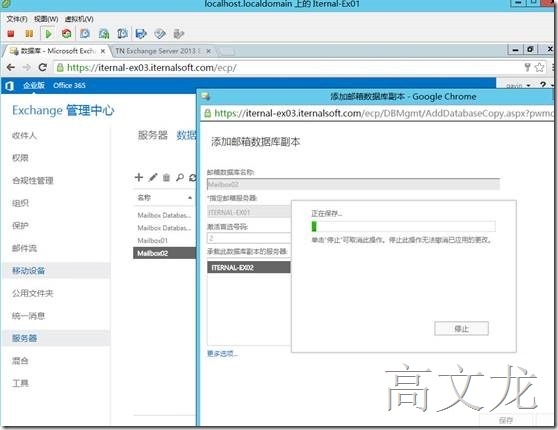Viewport: 558px width, 430px height.
Task: Click the red stop VM icon
Action: coord(11,34)
